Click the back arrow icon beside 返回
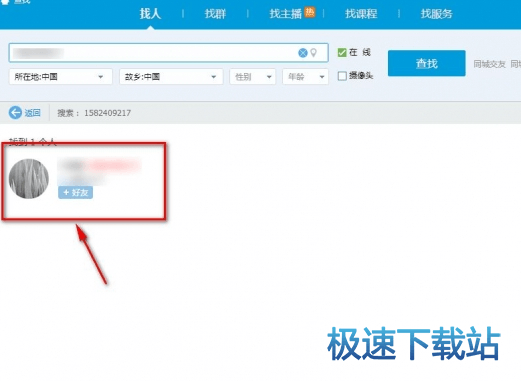Viewport: 521px width, 381px height. 15,113
